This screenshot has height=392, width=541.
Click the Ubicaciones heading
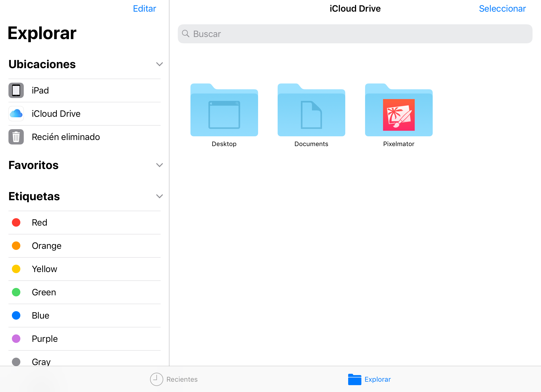tap(42, 64)
